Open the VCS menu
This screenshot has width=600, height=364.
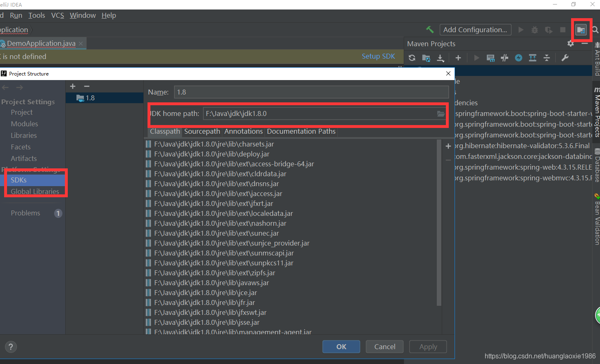tap(57, 15)
